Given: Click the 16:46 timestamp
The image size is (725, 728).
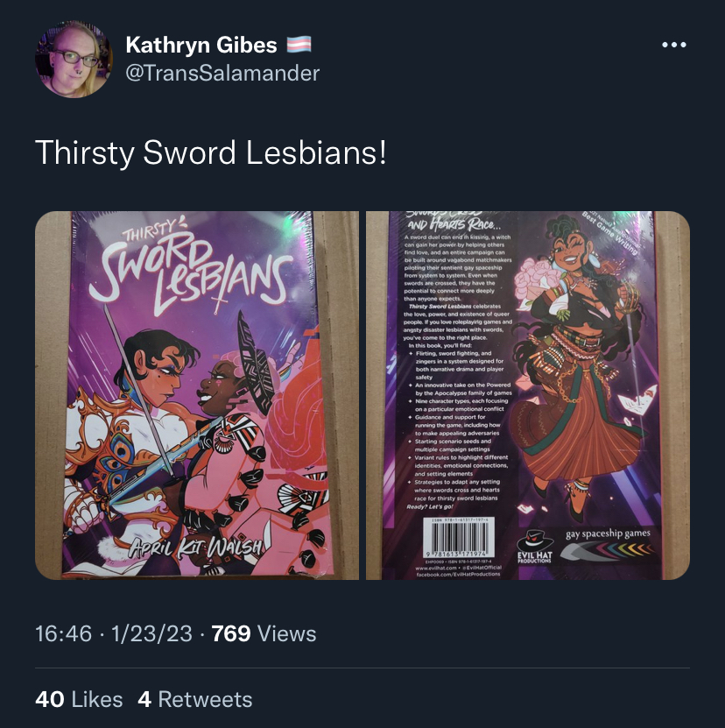Looking at the screenshot, I should [x=64, y=633].
